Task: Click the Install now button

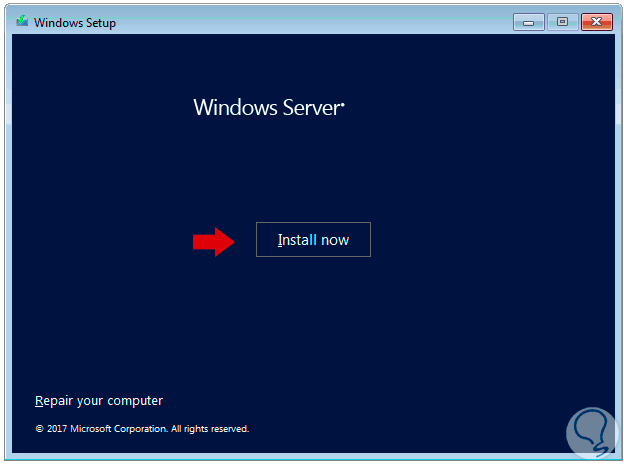Action: (x=313, y=240)
